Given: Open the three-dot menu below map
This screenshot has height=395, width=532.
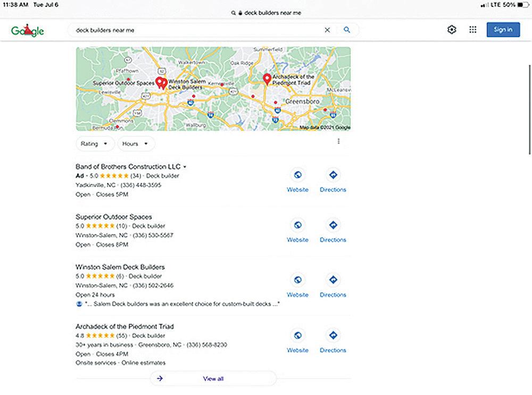Looking at the screenshot, I should 338,141.
